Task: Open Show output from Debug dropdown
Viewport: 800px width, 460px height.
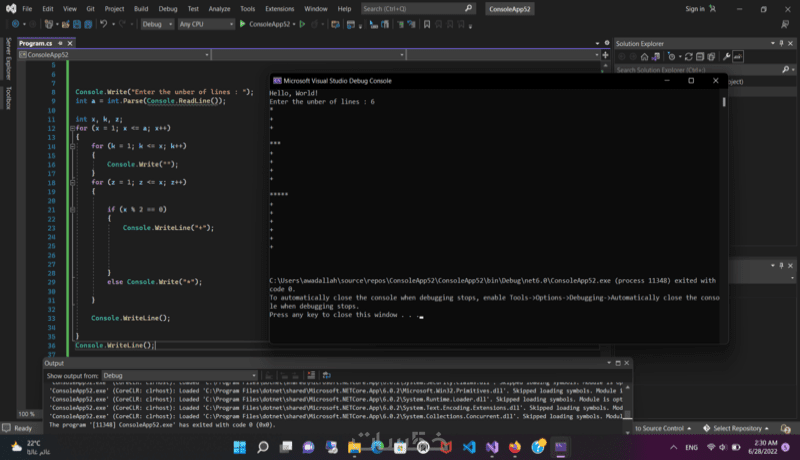Action: [x=179, y=375]
